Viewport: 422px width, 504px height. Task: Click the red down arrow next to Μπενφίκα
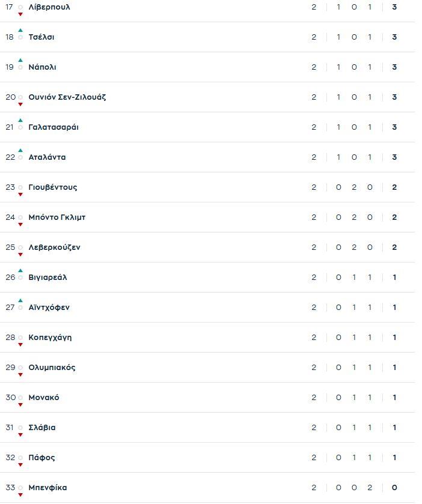click(x=20, y=494)
